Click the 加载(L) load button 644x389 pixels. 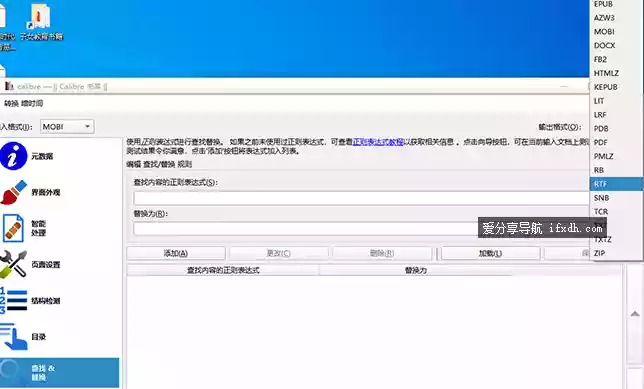pyautogui.click(x=490, y=253)
